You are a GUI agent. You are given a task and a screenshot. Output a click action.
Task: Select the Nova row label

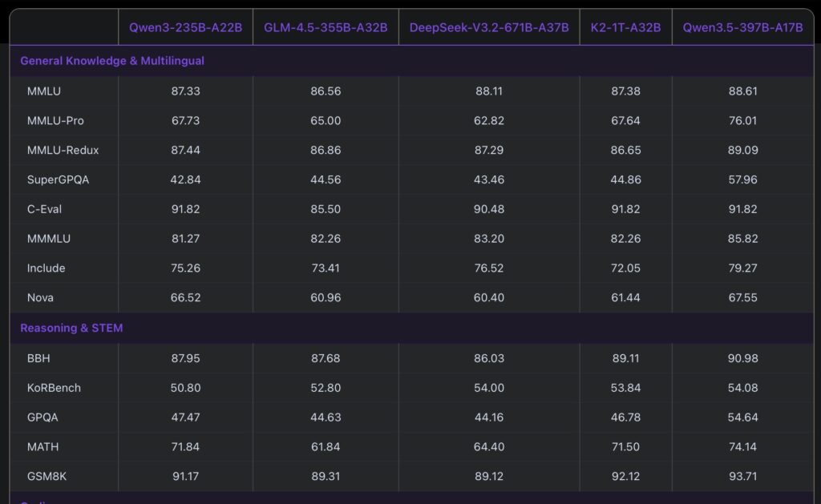tap(41, 297)
